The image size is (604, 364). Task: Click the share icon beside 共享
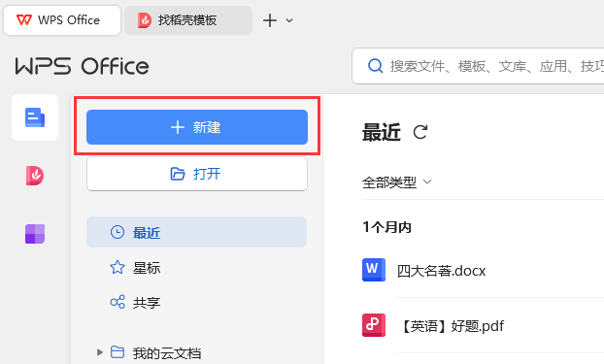(117, 302)
